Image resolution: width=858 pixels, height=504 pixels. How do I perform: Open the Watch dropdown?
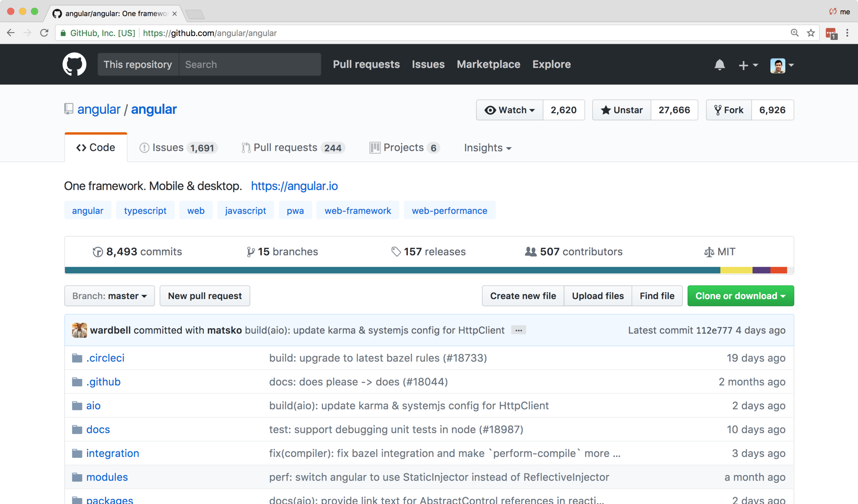point(509,110)
